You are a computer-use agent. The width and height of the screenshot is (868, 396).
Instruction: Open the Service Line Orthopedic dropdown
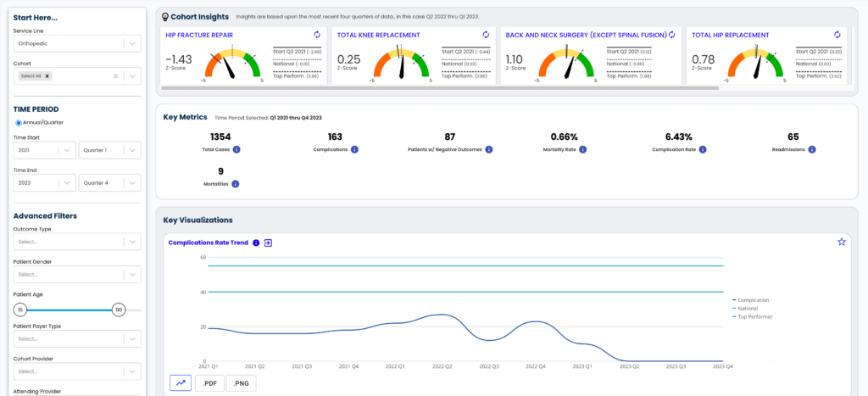(77, 44)
